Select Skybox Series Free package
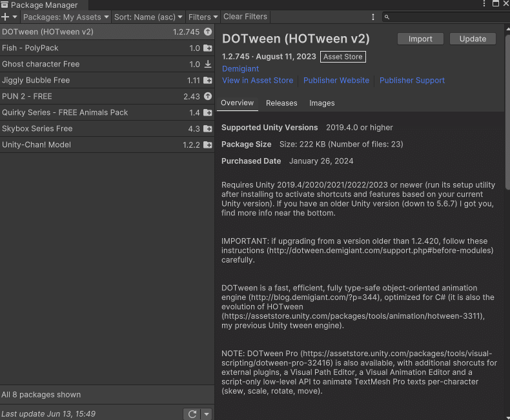Image resolution: width=510 pixels, height=420 pixels. (x=107, y=129)
